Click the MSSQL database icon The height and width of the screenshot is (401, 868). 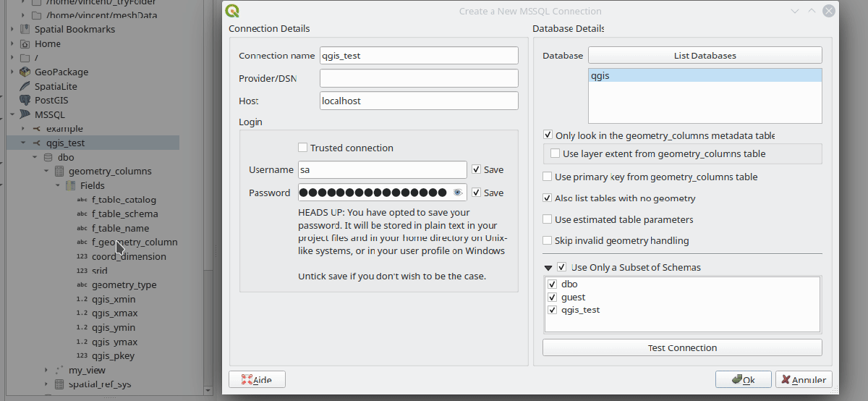pyautogui.click(x=25, y=114)
